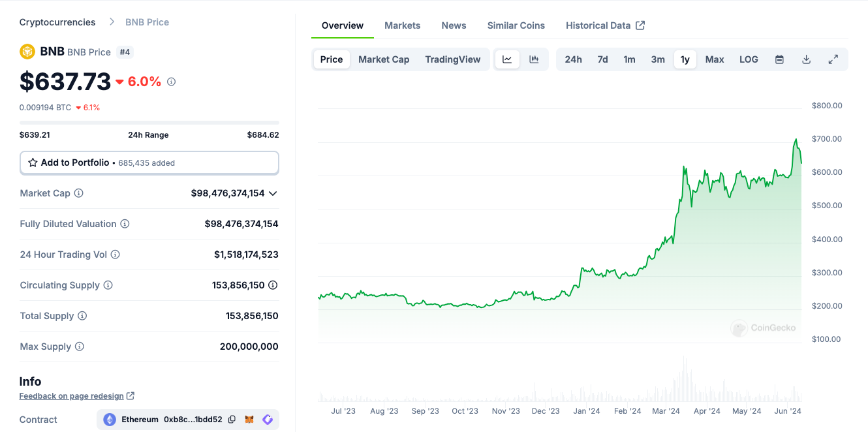
Task: Click the $639.21 range low value
Action: (x=35, y=135)
